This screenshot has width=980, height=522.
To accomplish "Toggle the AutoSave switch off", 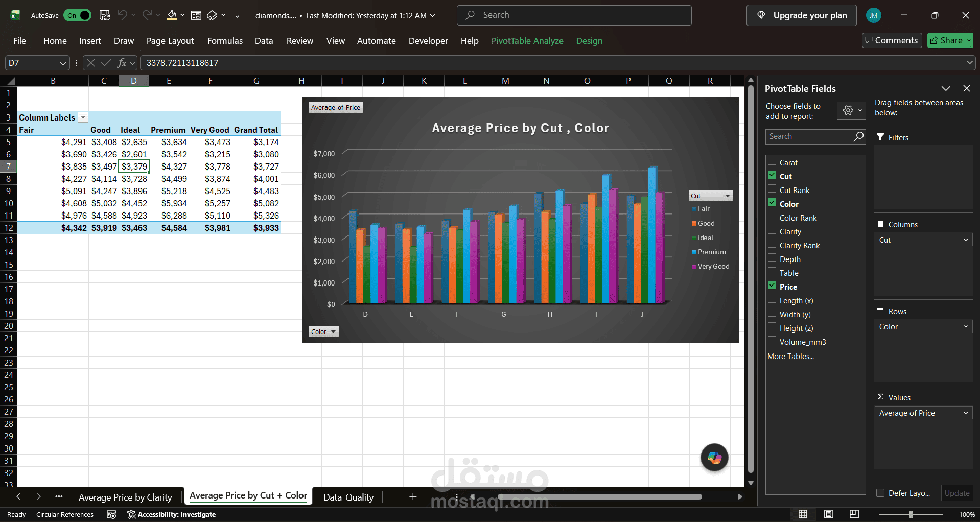I will tap(78, 15).
